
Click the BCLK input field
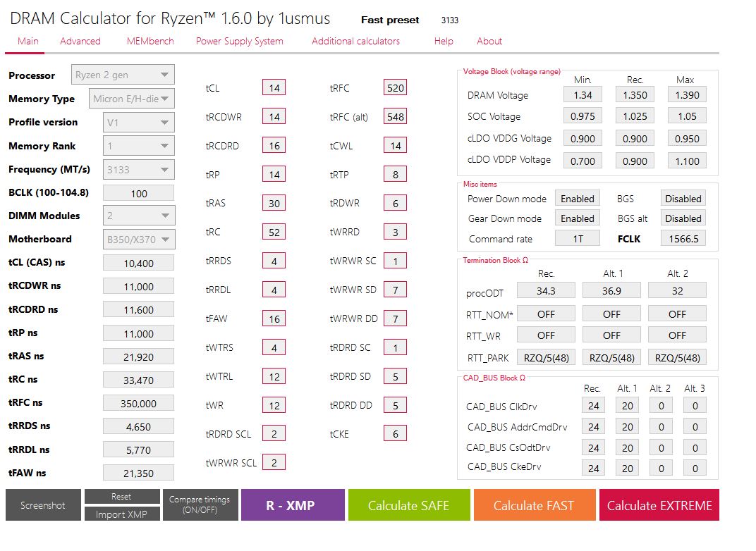coord(139,193)
